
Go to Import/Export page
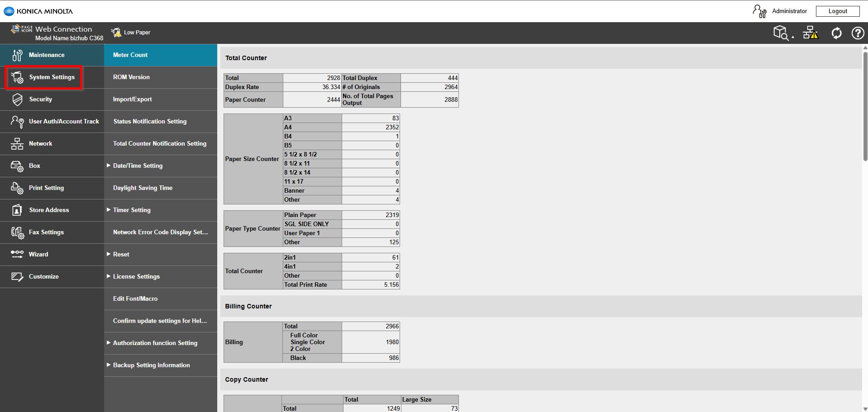(x=132, y=99)
